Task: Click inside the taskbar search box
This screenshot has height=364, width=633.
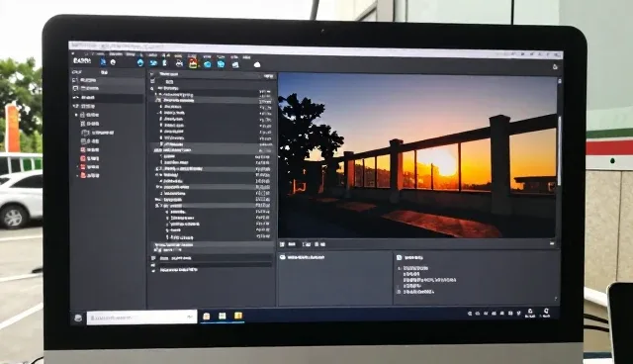Action: click(141, 318)
